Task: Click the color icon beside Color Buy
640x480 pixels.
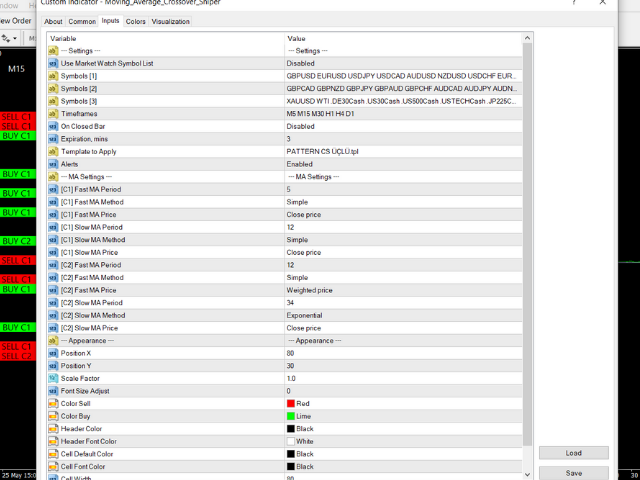Action: (x=53, y=416)
